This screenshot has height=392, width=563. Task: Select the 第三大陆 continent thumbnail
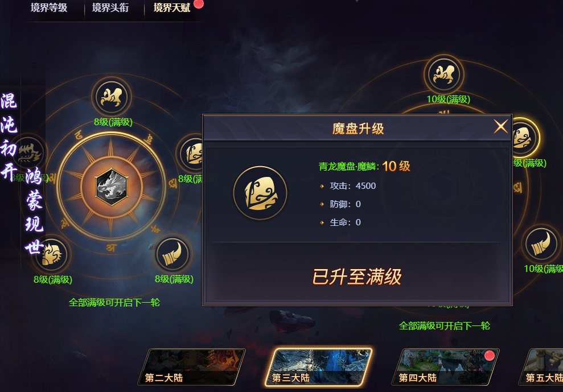(x=318, y=367)
